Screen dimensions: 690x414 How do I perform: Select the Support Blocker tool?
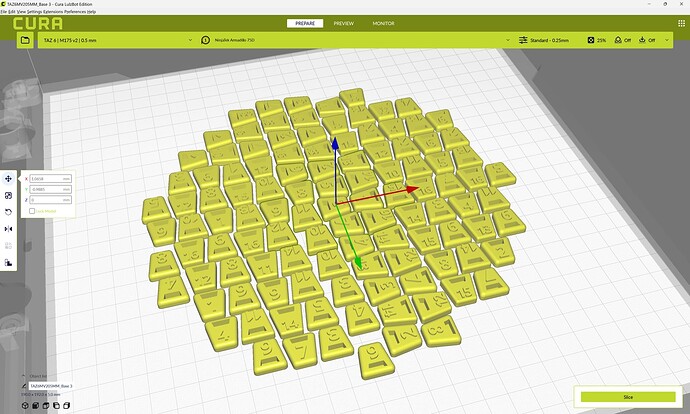(x=8, y=263)
